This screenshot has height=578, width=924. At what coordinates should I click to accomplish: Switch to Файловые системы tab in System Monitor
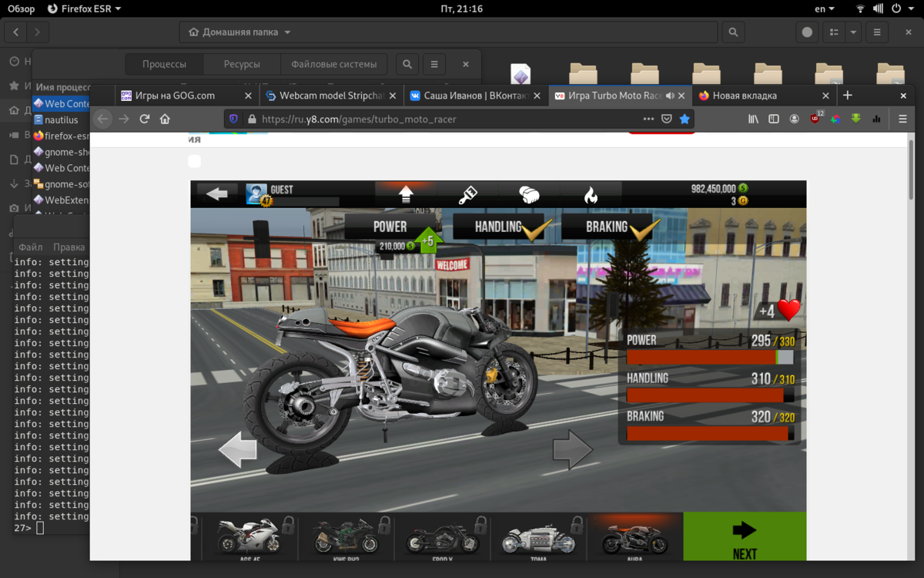(333, 64)
